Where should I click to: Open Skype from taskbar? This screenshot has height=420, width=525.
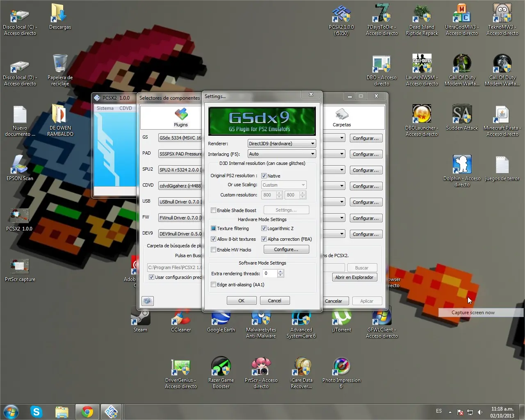click(37, 412)
